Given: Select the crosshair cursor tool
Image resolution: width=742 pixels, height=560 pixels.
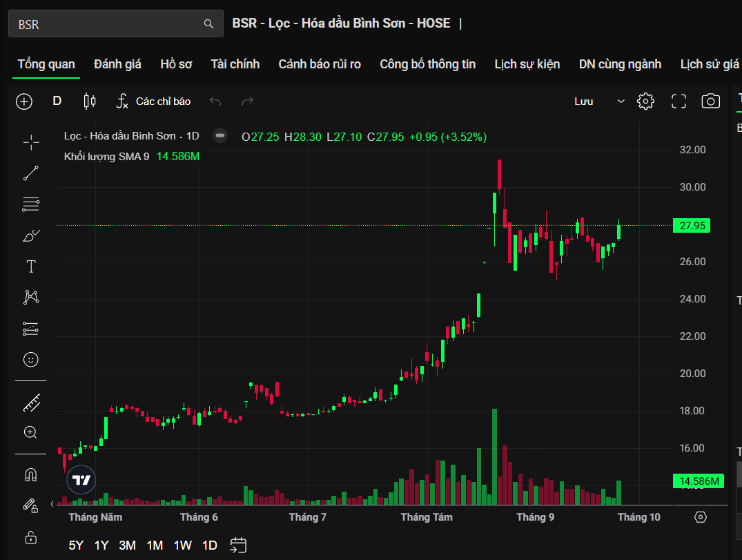Looking at the screenshot, I should tap(31, 142).
